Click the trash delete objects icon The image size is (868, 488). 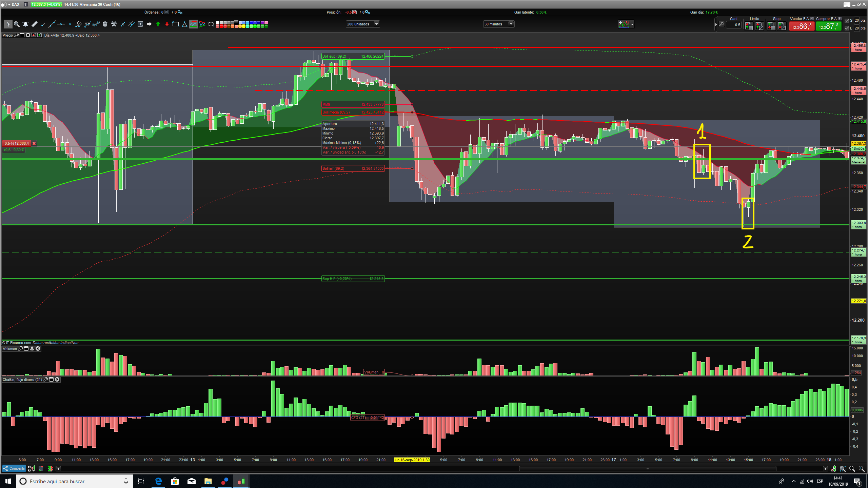pos(105,24)
